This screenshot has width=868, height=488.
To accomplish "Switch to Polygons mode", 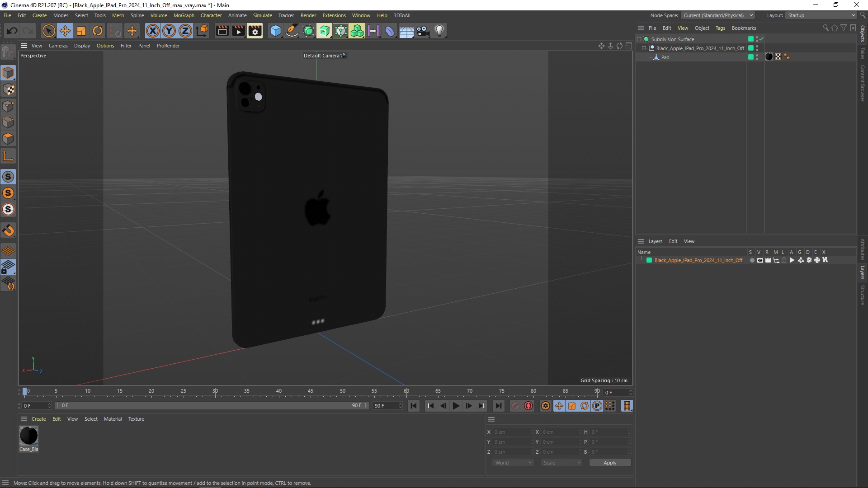I will click(x=8, y=139).
